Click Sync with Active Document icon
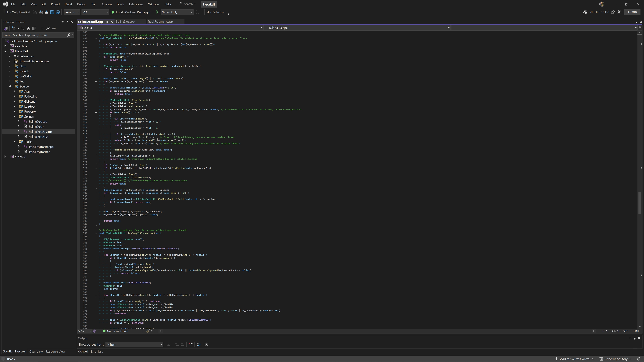The image size is (644, 362). coord(23,28)
